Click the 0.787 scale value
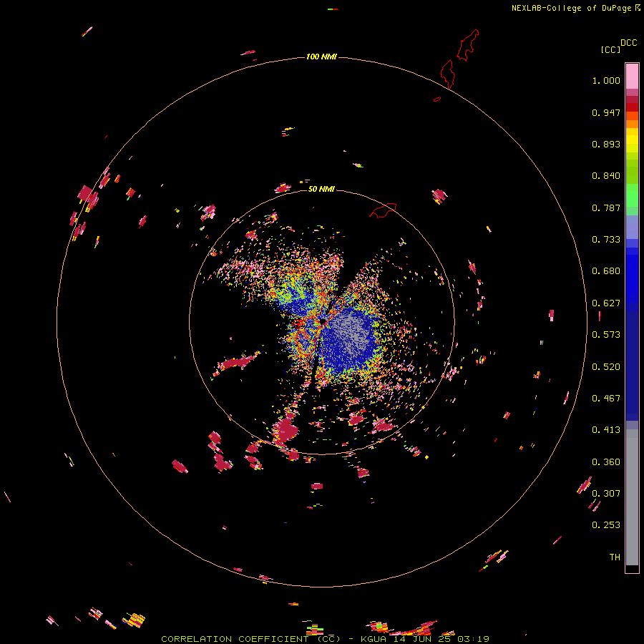The width and height of the screenshot is (644, 644). [x=606, y=208]
